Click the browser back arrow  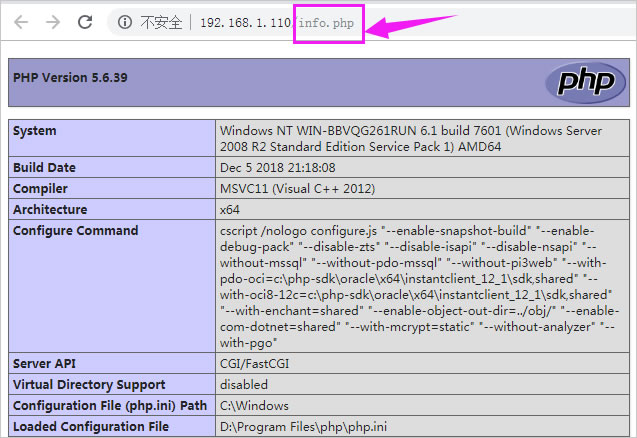click(x=21, y=22)
